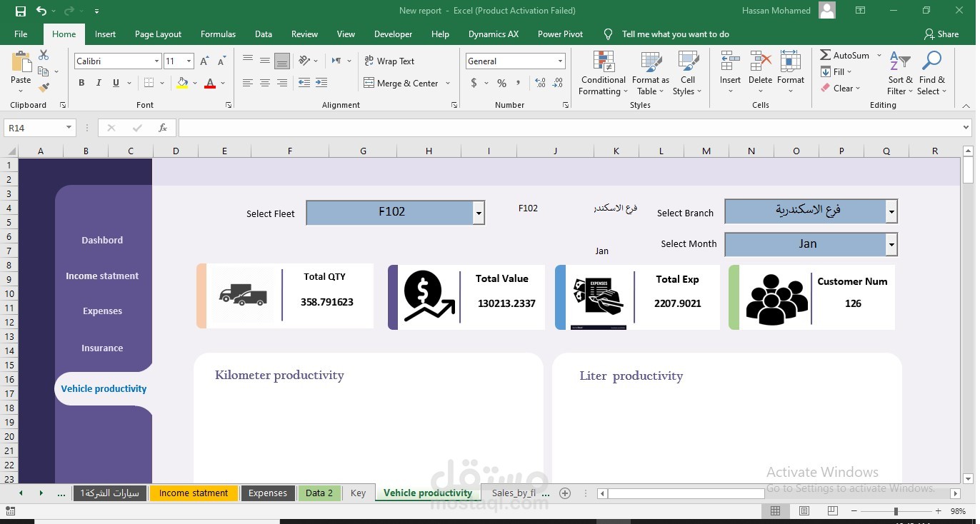
Task: Open the font size 11 dropdown
Action: point(189,61)
